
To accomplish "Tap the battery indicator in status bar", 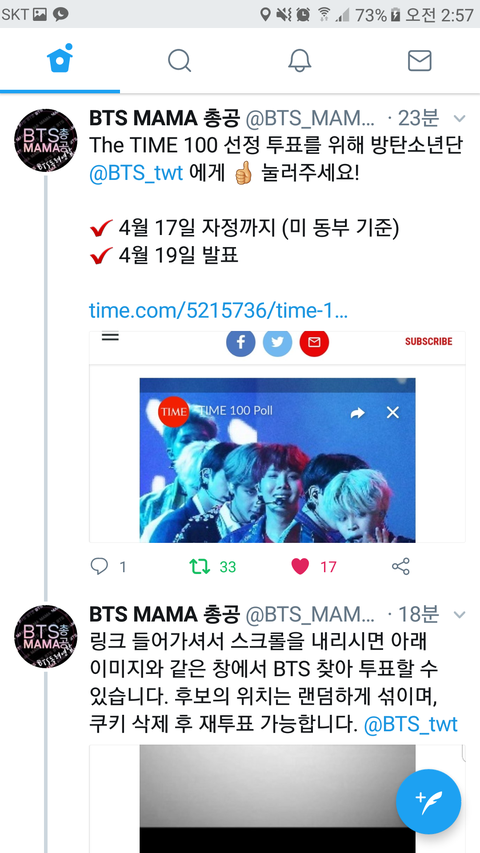I will 396,15.
